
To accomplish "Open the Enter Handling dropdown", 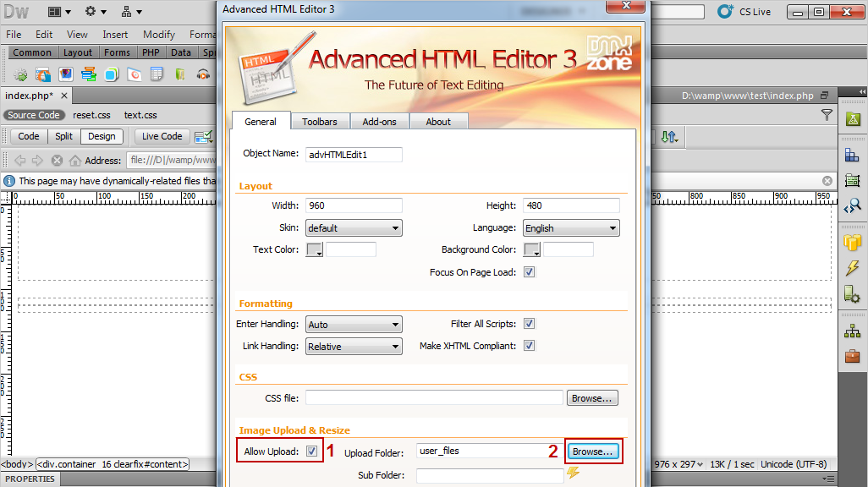I will click(354, 325).
